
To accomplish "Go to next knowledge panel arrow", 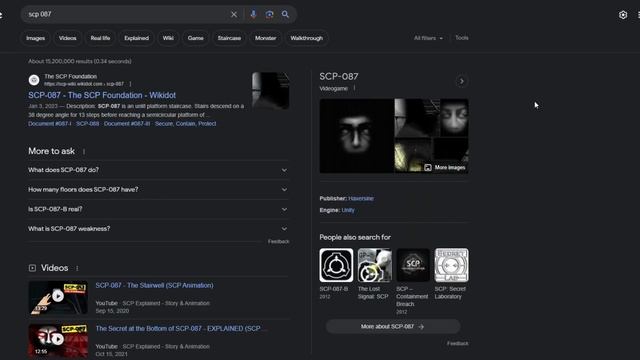I will coord(462,81).
